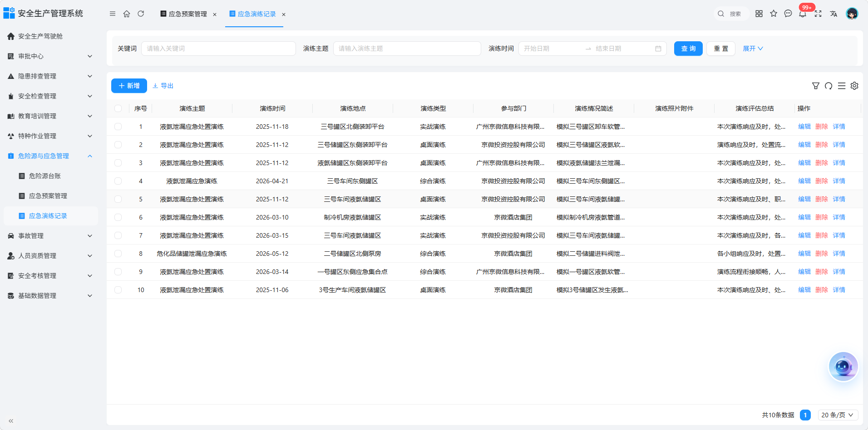Click 删除 for row 2
This screenshot has height=430, width=868.
click(x=822, y=145)
